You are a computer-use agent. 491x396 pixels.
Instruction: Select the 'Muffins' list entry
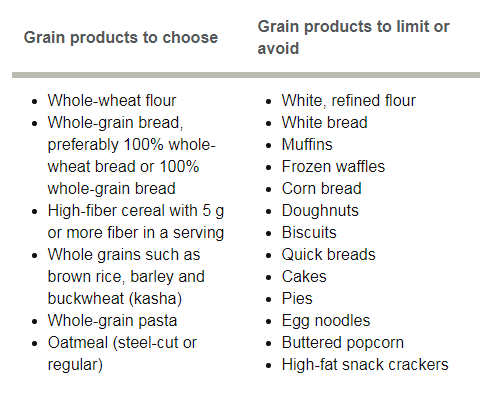click(x=307, y=144)
